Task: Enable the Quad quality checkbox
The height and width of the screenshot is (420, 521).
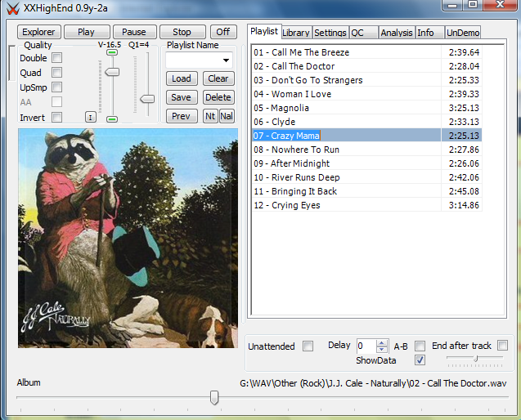Action: pyautogui.click(x=56, y=73)
